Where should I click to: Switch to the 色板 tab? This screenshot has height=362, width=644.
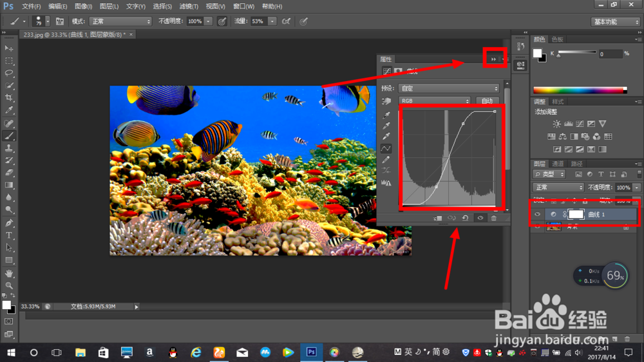(557, 39)
